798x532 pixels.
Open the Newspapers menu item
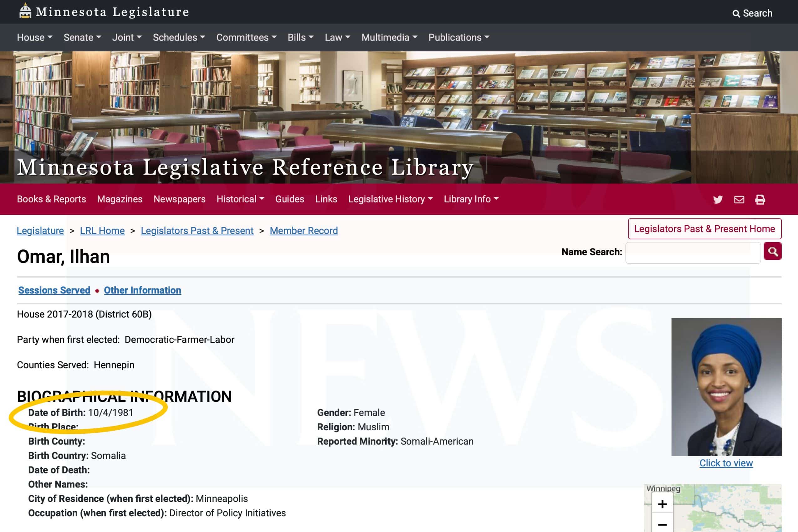coord(180,199)
